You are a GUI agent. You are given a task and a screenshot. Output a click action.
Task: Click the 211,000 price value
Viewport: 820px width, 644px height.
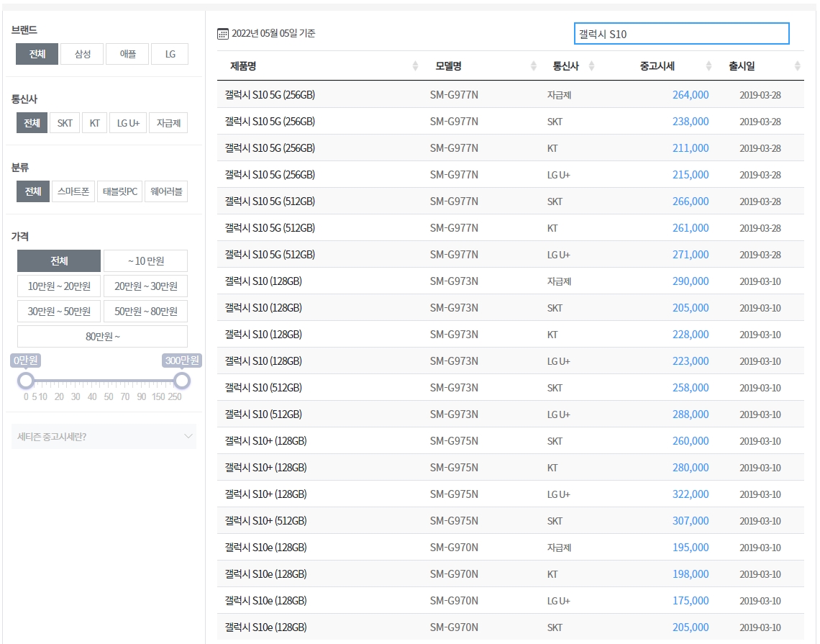coord(691,148)
